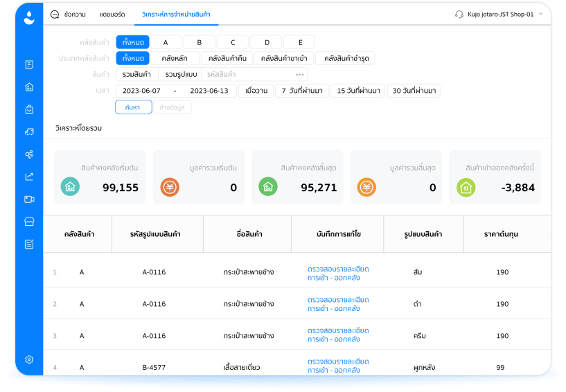Image resolution: width=566 pixels, height=392 pixels.
Task: Click green warehouse icon on สินค้าคงคลังสิ้นสุด card
Action: point(268,186)
